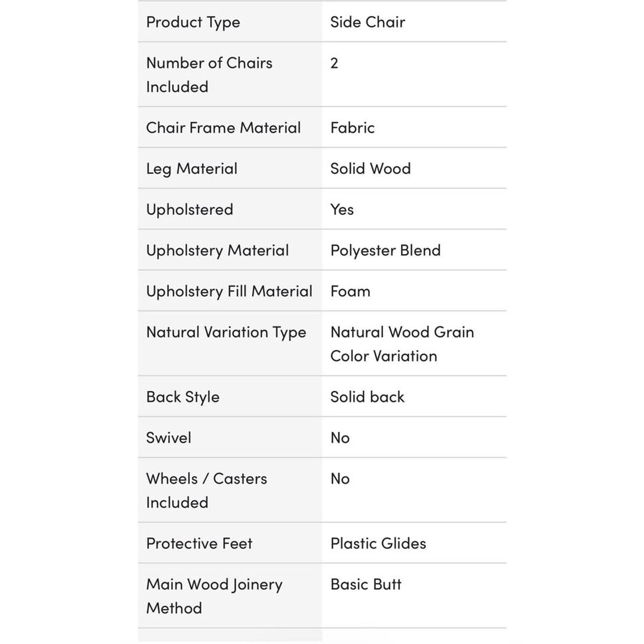Viewport: 644px width, 644px height.
Task: Select the Product Type label
Action: (193, 23)
